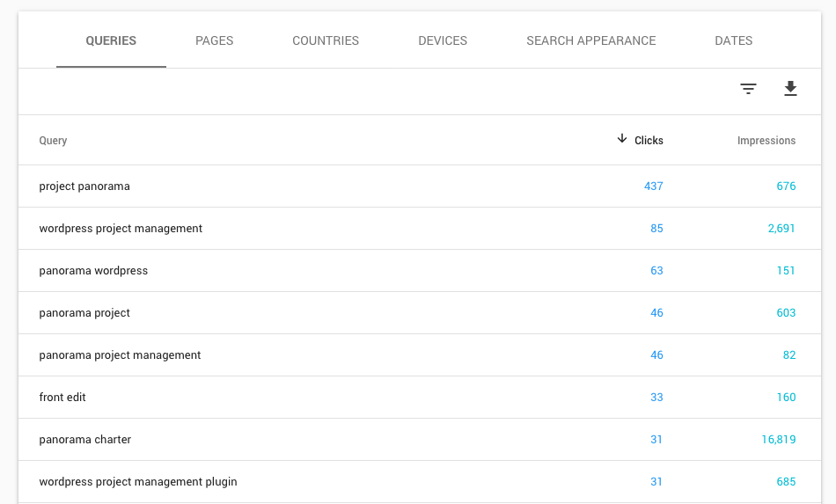The height and width of the screenshot is (504, 836).
Task: Sort table by Clicks header
Action: tap(649, 141)
